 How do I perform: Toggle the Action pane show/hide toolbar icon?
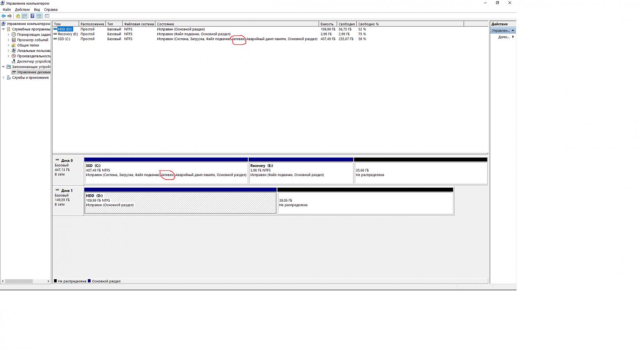[x=39, y=16]
